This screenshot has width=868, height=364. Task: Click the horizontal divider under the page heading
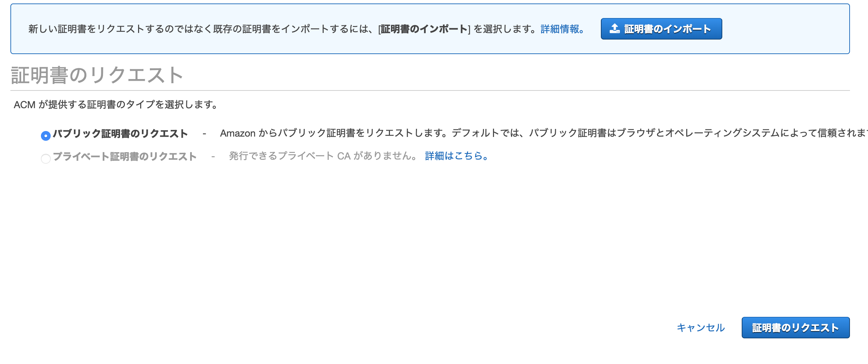(x=430, y=90)
